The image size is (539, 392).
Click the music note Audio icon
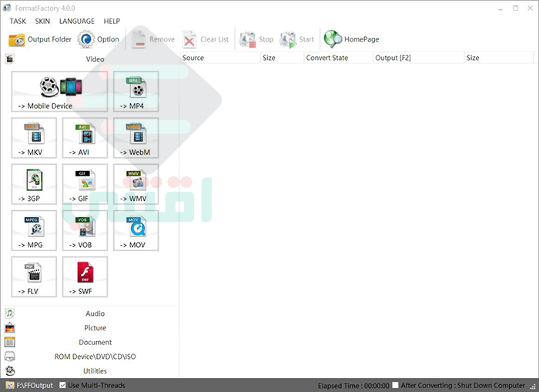point(9,313)
